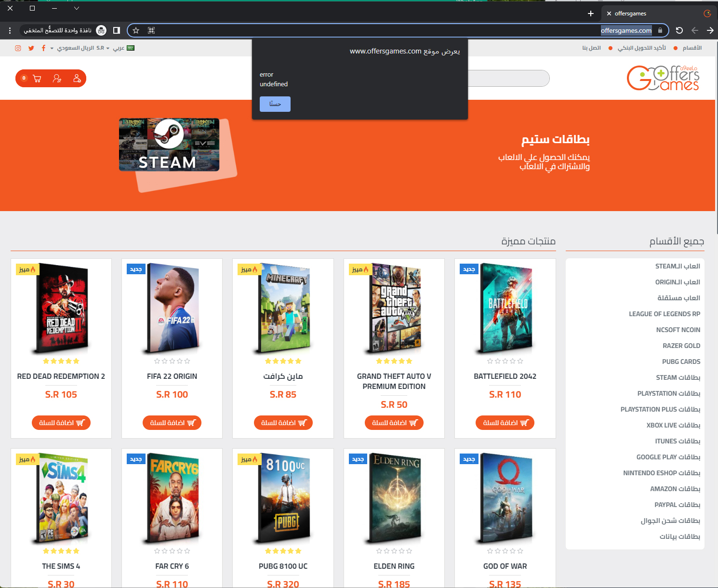
Task: Bookmark this page with the star icon
Action: click(136, 30)
